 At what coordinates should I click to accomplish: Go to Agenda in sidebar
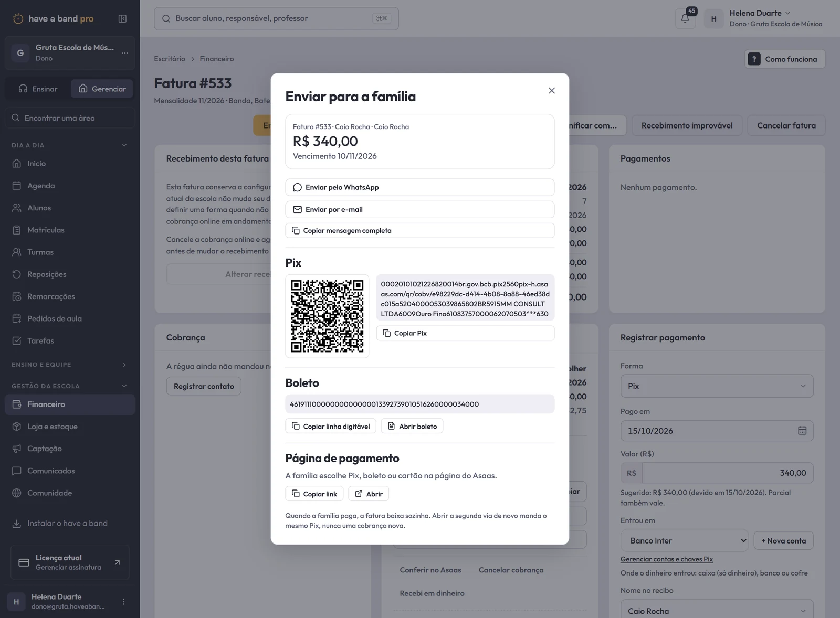tap(70, 186)
